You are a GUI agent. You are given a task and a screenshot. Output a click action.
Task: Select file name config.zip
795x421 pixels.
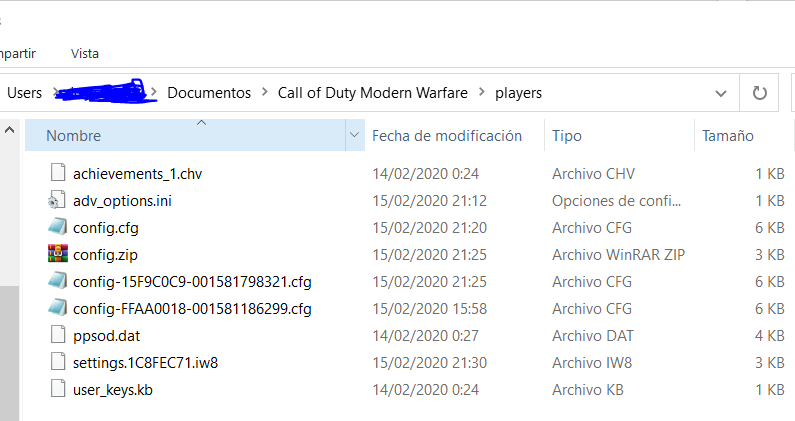click(105, 255)
